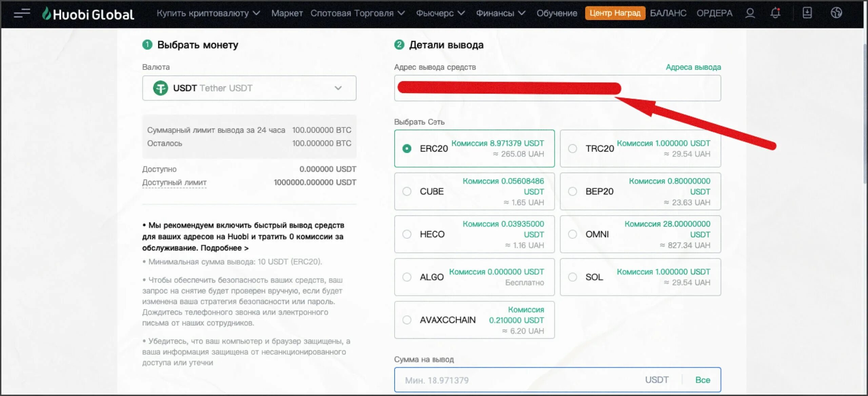868x396 pixels.
Task: Click the Huobi Global flame logo
Action: (47, 14)
